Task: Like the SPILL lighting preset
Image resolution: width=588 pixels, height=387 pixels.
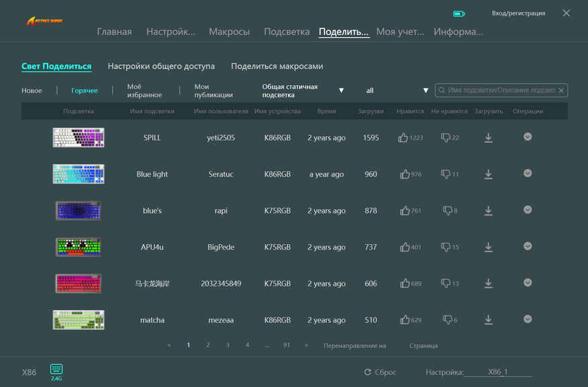Action: 403,137
